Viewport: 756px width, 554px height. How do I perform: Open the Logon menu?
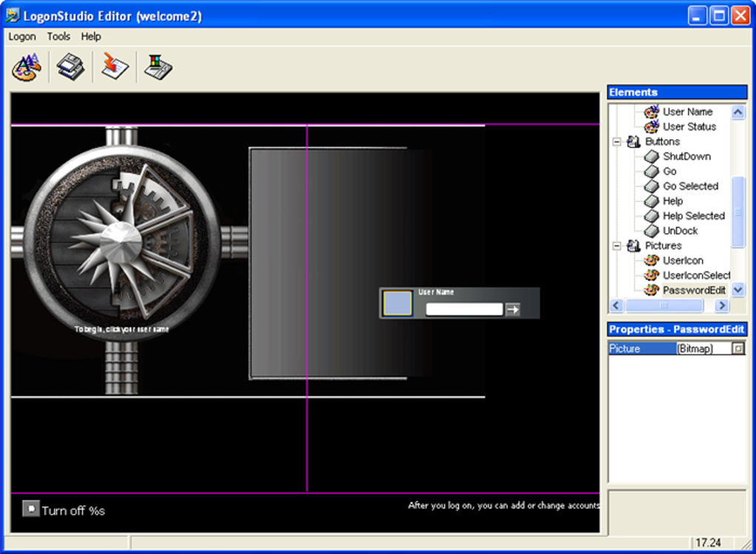tap(22, 36)
